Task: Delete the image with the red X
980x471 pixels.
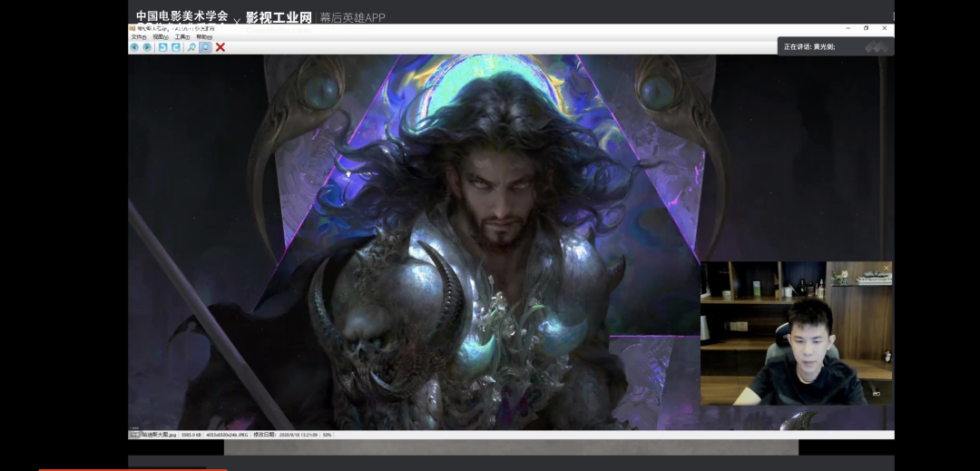Action: (x=220, y=47)
